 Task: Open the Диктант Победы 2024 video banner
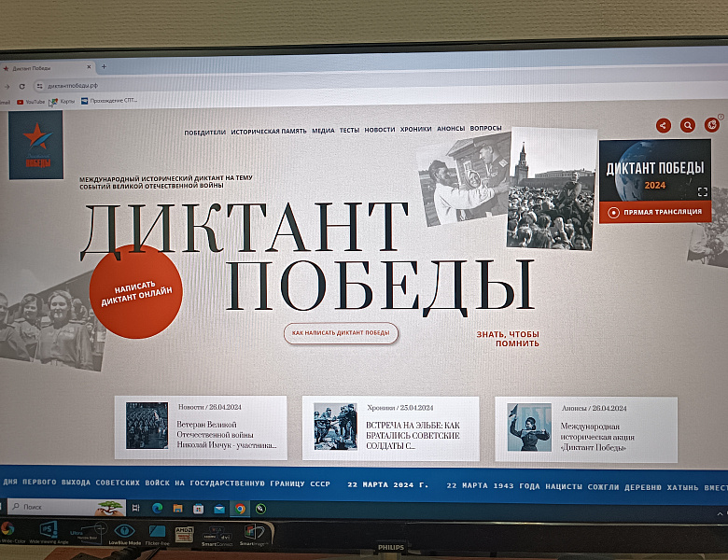pyautogui.click(x=655, y=172)
